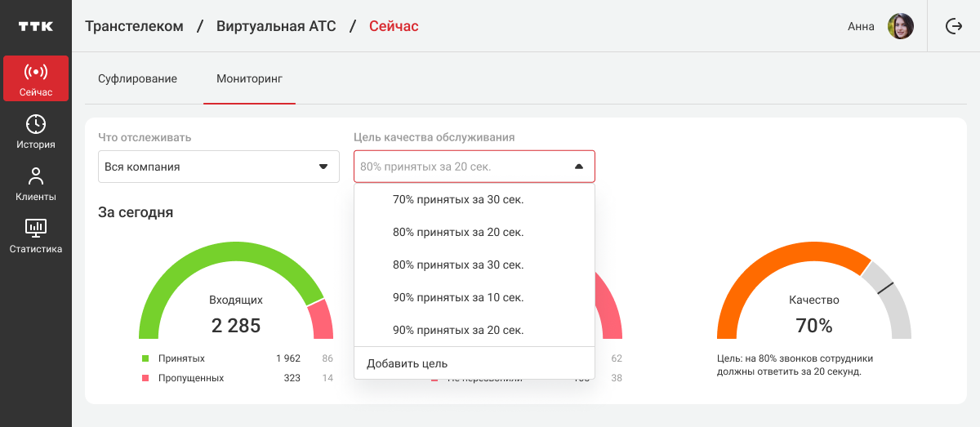
Task: Select 70% принятых за 30 сек. option
Action: (458, 199)
